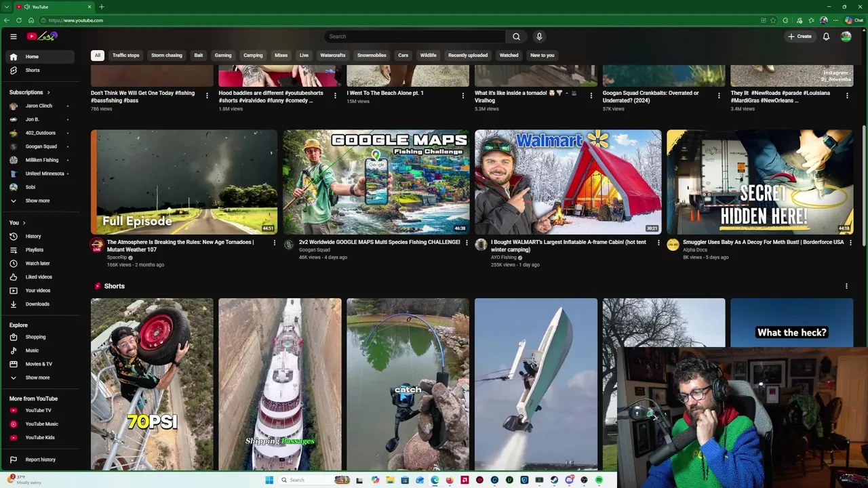Open the account avatar menu
The image size is (868, 488).
tap(846, 37)
